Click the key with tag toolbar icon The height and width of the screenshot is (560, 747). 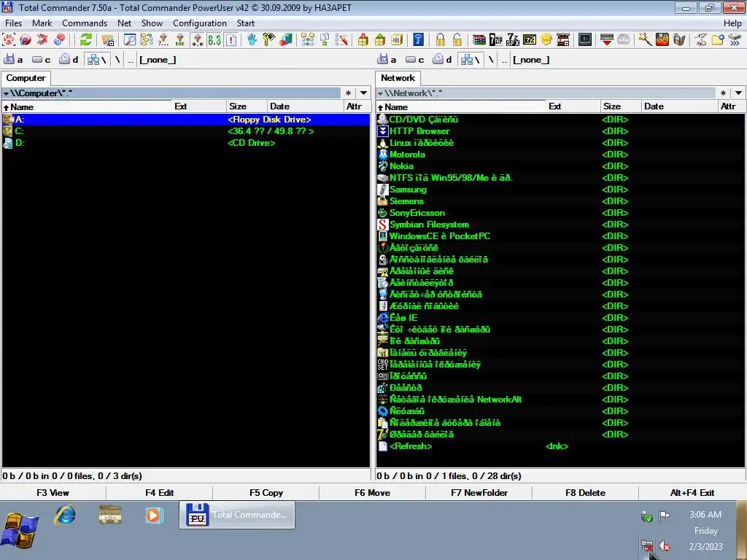268,40
